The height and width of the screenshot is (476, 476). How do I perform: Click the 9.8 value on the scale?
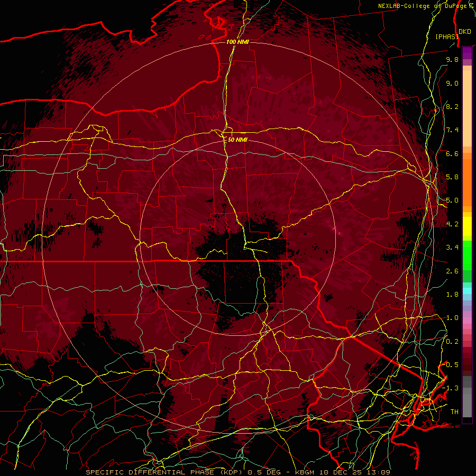tap(452, 59)
